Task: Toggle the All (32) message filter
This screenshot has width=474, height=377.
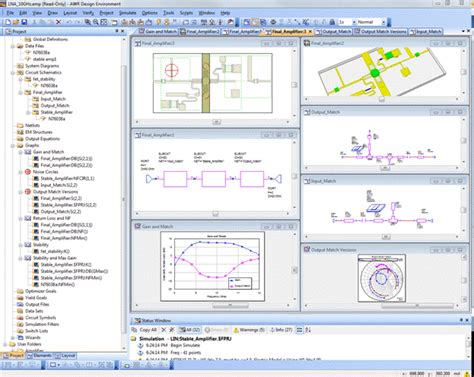Action: (x=189, y=330)
